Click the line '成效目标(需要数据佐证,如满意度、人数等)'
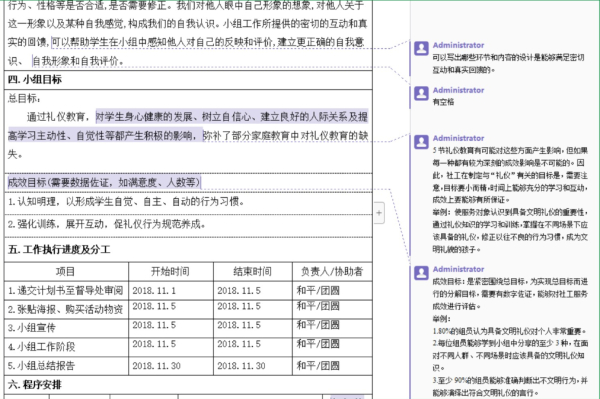The width and height of the screenshot is (600, 399). pyautogui.click(x=104, y=182)
